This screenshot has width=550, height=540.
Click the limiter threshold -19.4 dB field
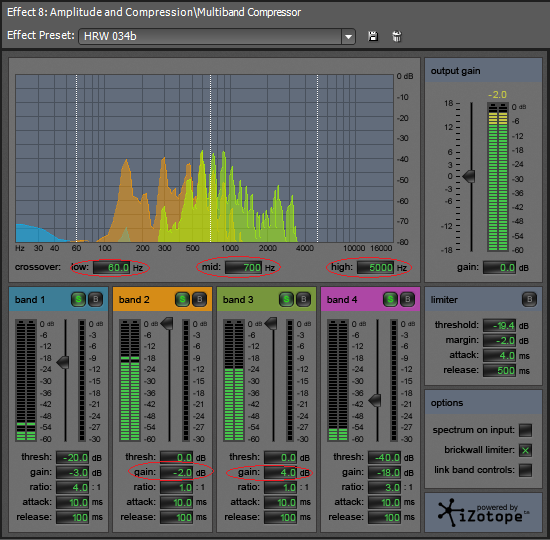(499, 326)
